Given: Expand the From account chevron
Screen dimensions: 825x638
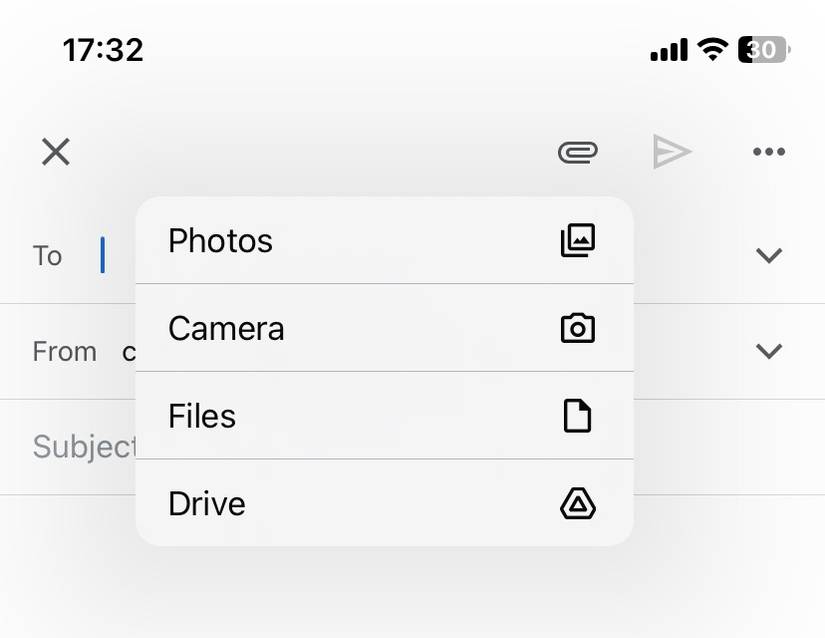Looking at the screenshot, I should 768,351.
